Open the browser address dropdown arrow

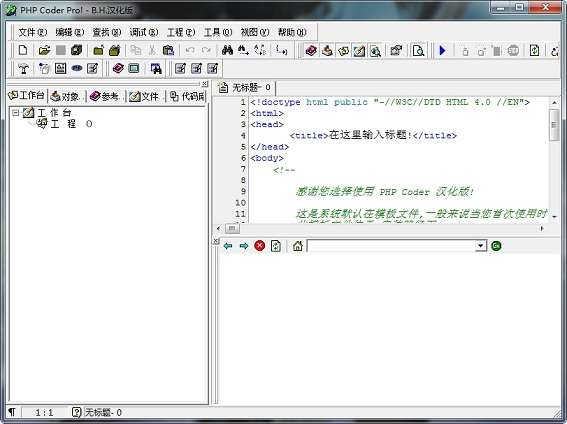(480, 246)
